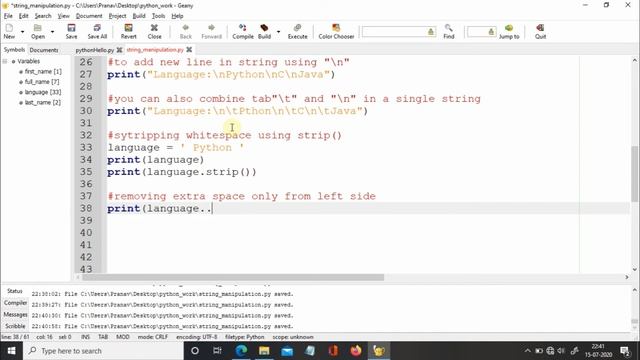
Task: Open the Build options dropdown arrow
Action: (x=278, y=31)
